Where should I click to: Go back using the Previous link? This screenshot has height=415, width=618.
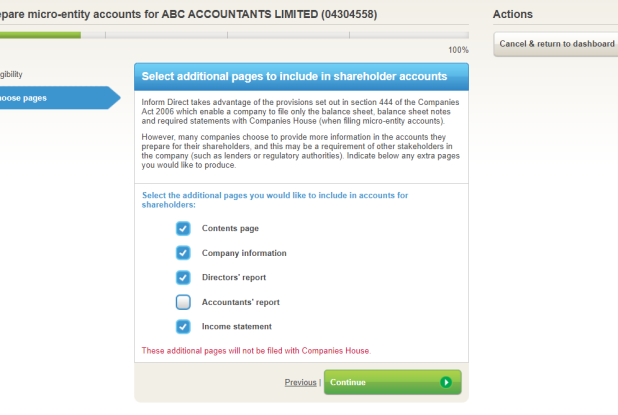click(300, 382)
